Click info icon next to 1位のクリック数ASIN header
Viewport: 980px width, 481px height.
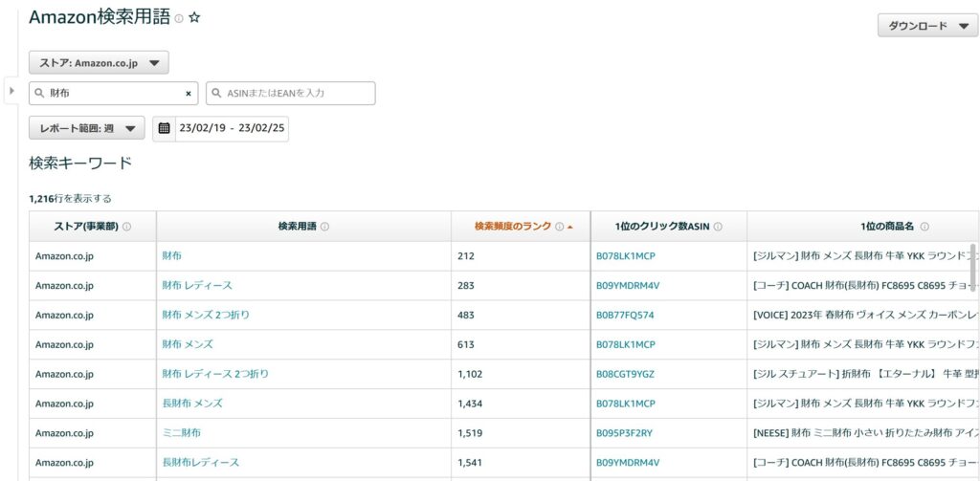point(718,227)
